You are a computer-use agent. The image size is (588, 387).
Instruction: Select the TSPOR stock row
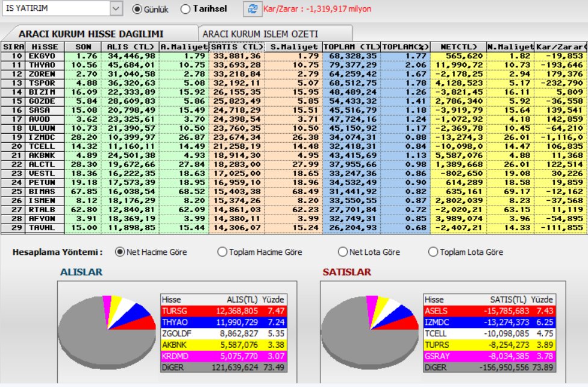294,83
